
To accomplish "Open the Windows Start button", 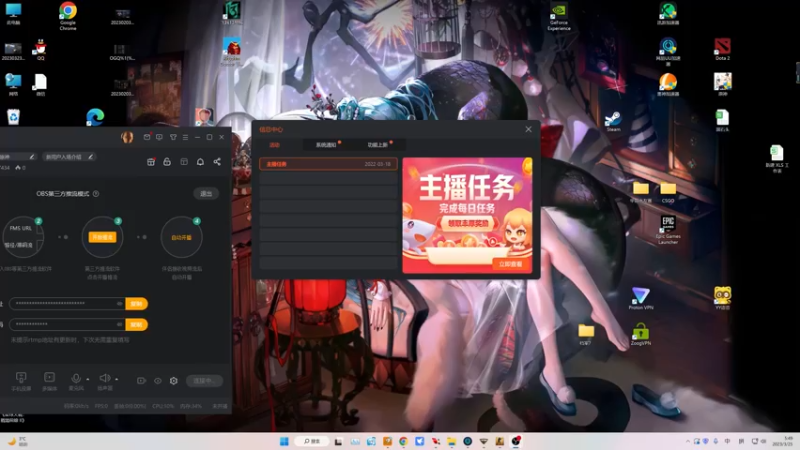I will pos(284,441).
